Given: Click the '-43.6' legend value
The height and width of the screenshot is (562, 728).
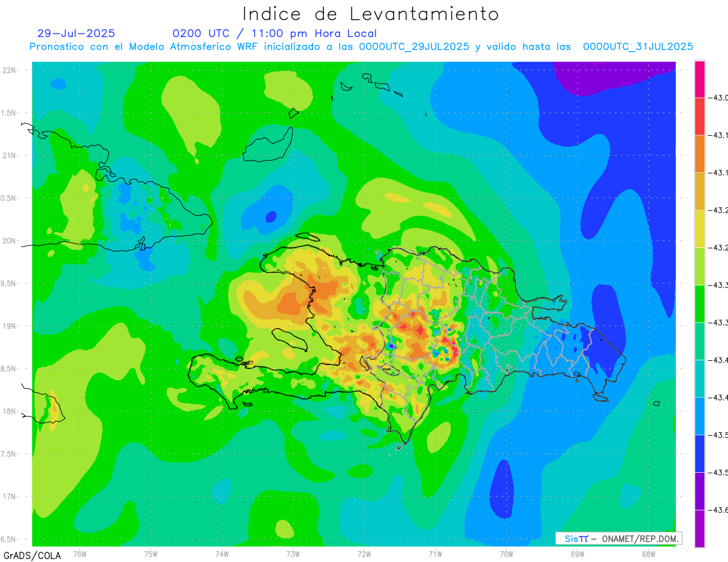Looking at the screenshot, I should pos(720,510).
